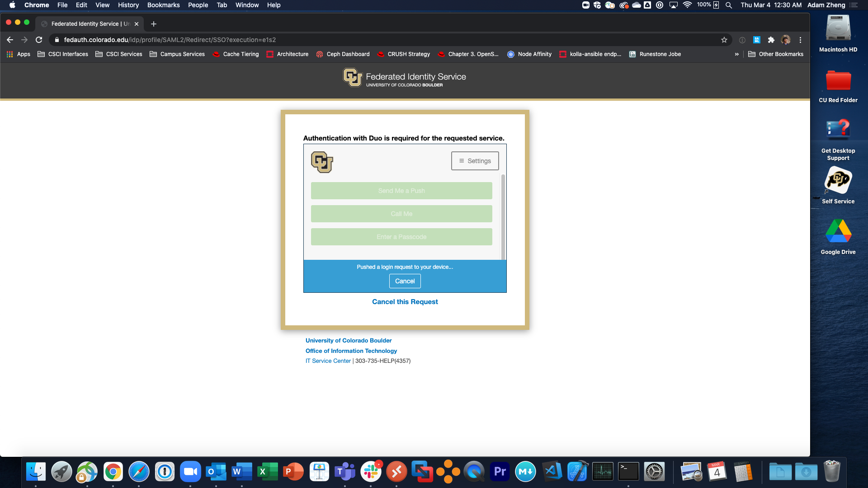Open Premiere Pro from the Dock
Image resolution: width=868 pixels, height=488 pixels.
pos(500,472)
